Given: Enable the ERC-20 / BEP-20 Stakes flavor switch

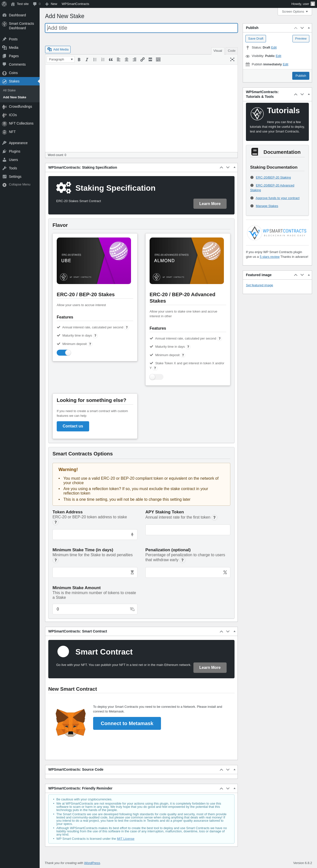Looking at the screenshot, I should pyautogui.click(x=64, y=353).
